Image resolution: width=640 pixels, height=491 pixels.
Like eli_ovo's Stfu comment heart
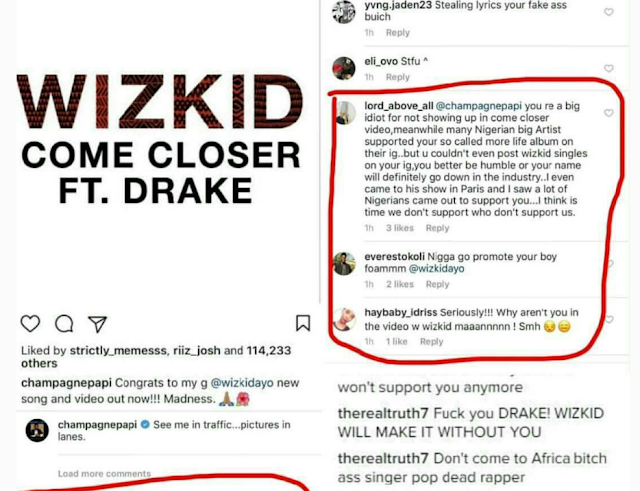tap(609, 68)
